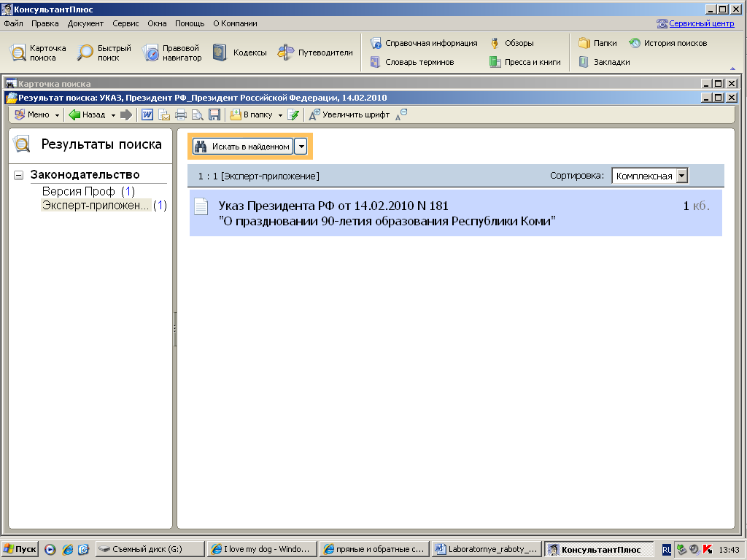
Task: Click decrease font size icon
Action: click(x=401, y=114)
